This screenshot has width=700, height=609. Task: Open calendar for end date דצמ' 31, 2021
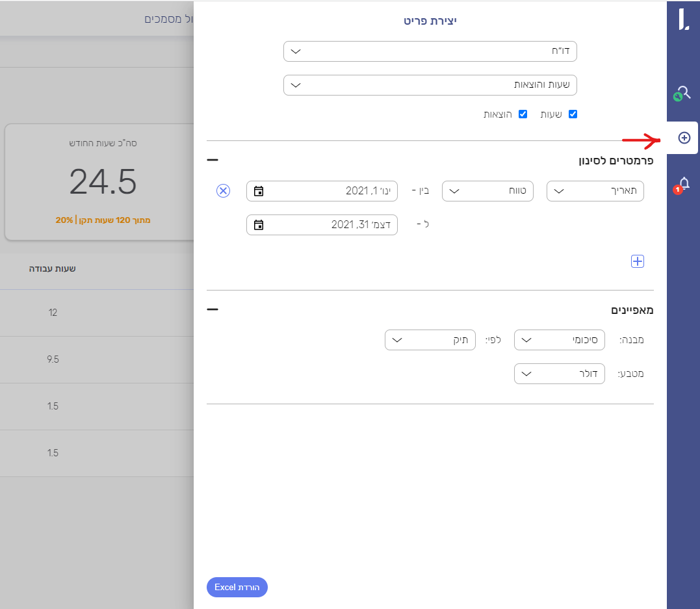pos(259,225)
